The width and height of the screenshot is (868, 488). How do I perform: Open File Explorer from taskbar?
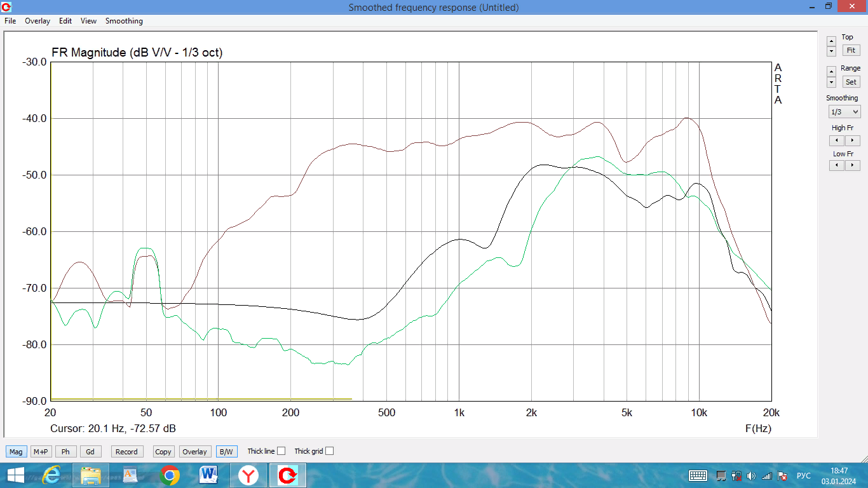coord(92,475)
